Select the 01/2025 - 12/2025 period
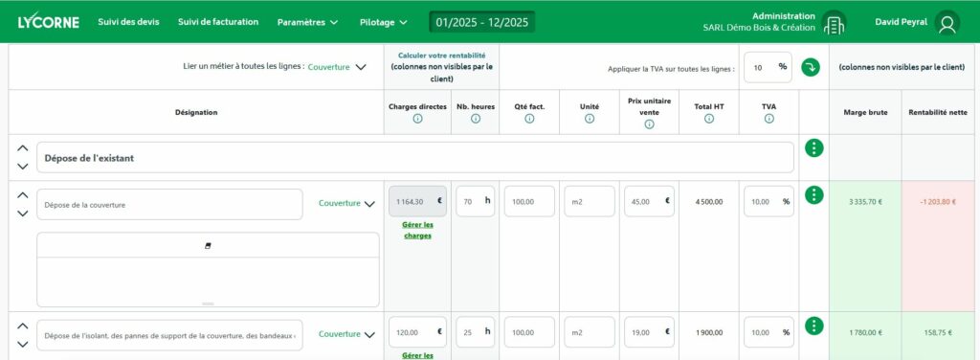980x360 pixels. (x=482, y=22)
